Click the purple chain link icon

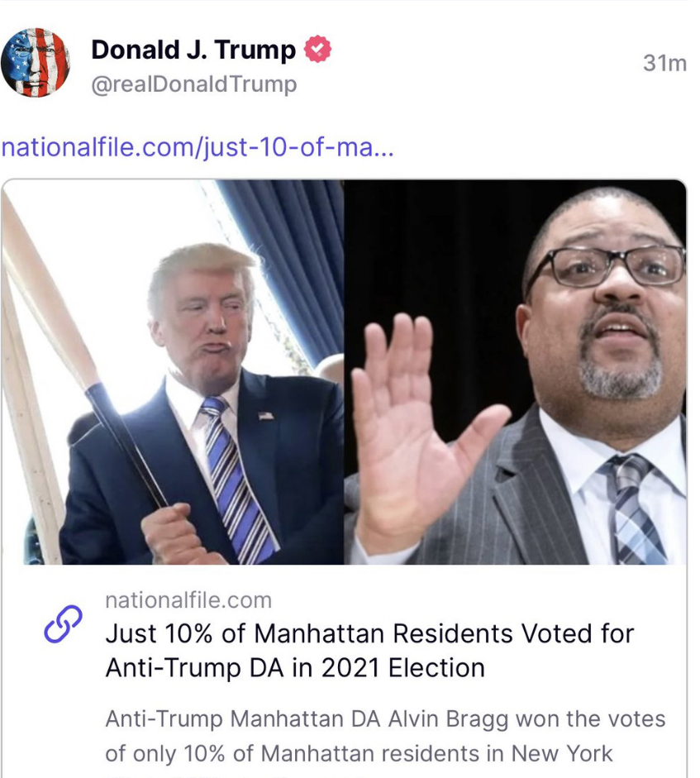point(63,624)
